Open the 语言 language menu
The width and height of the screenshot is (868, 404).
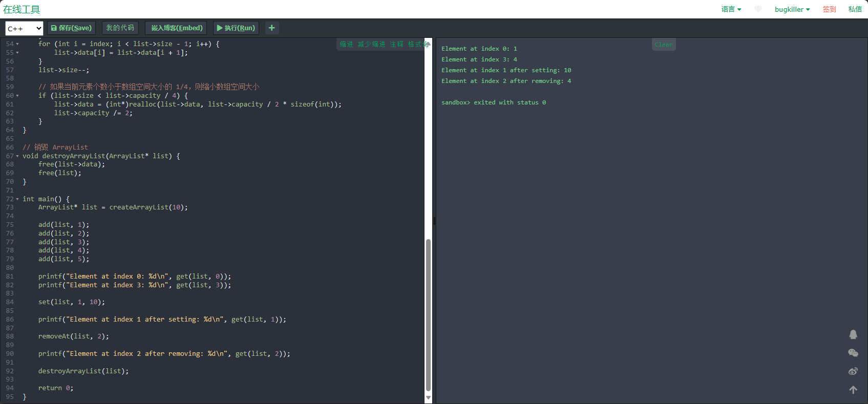[x=731, y=9]
